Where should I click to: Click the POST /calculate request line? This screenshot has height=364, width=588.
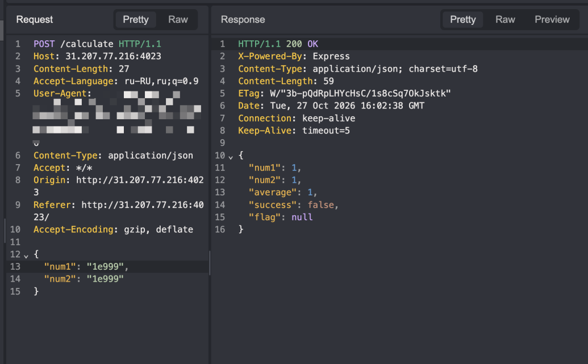pos(98,44)
